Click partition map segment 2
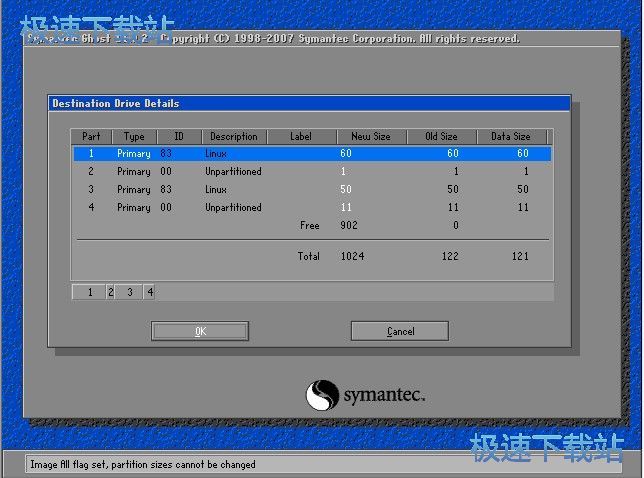Viewport: 644px width, 478px height. [110, 292]
